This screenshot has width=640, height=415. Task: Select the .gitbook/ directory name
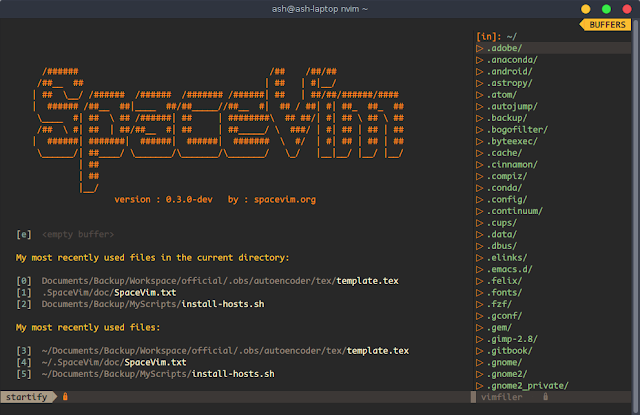[509, 351]
